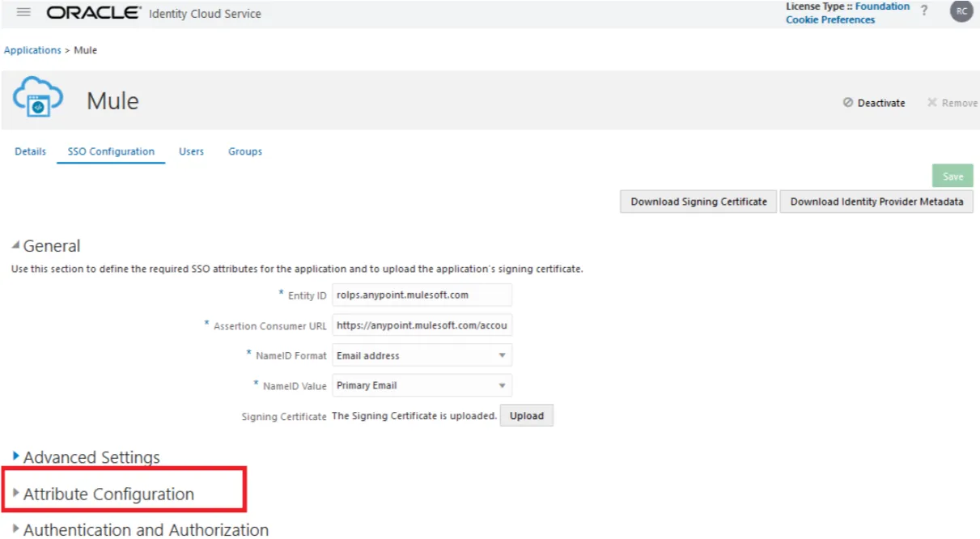The height and width of the screenshot is (539, 980).
Task: Click the Deactivate circle-slash icon
Action: pyautogui.click(x=848, y=103)
